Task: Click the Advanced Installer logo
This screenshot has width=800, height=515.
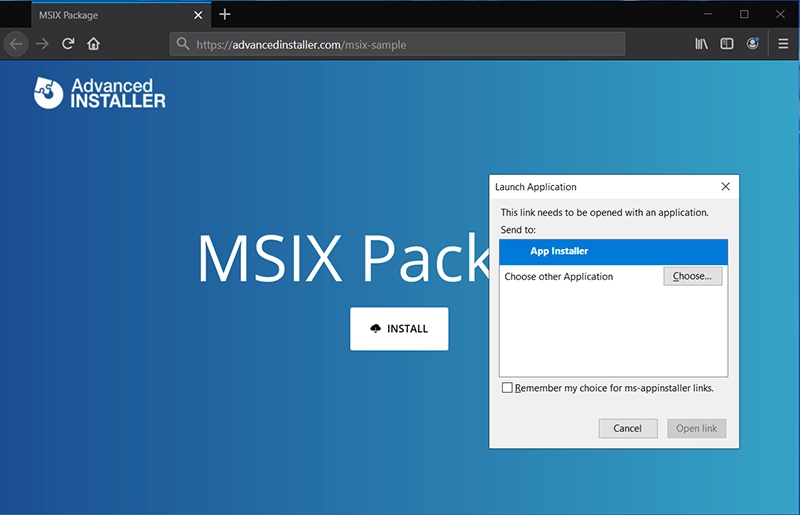Action: [x=99, y=93]
